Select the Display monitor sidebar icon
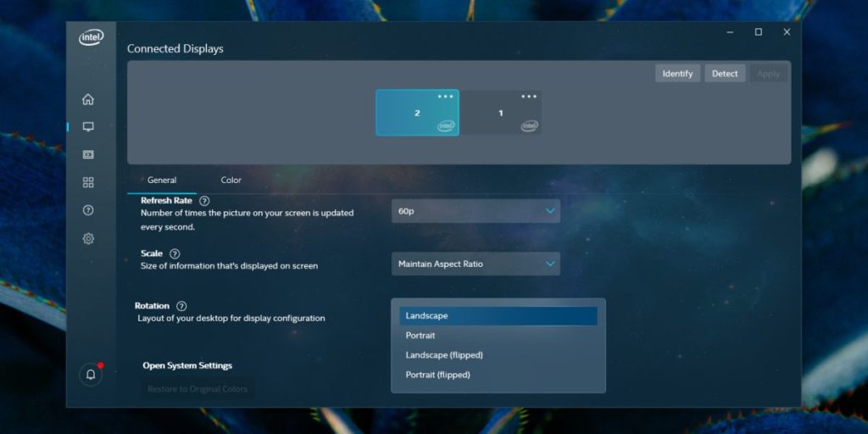This screenshot has height=434, width=868. pyautogui.click(x=88, y=127)
